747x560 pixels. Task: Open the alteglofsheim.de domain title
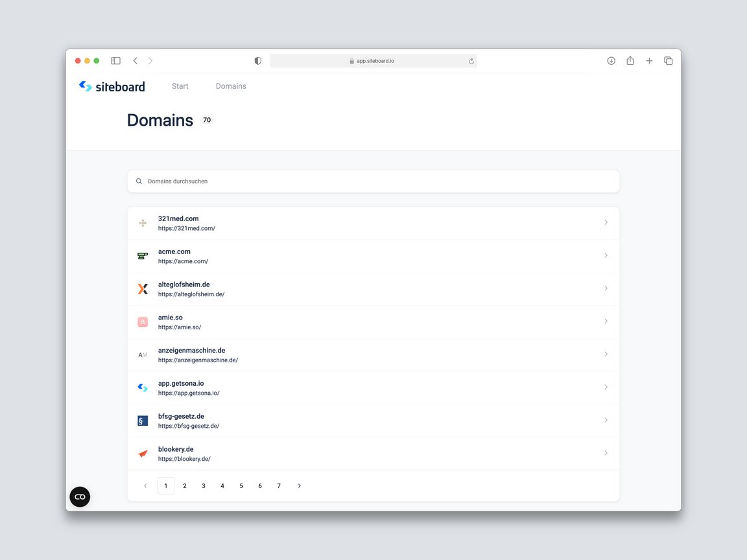coord(184,285)
